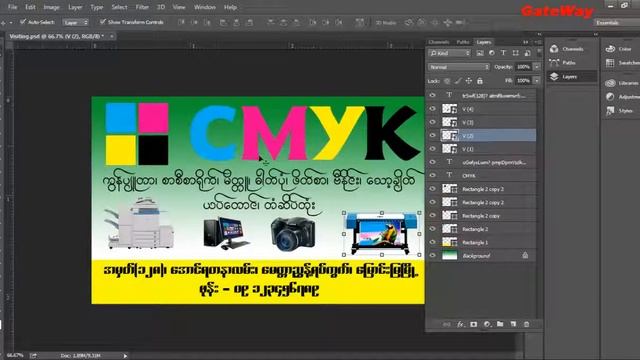Open the File menu
This screenshot has height=360, width=640.
[13, 7]
